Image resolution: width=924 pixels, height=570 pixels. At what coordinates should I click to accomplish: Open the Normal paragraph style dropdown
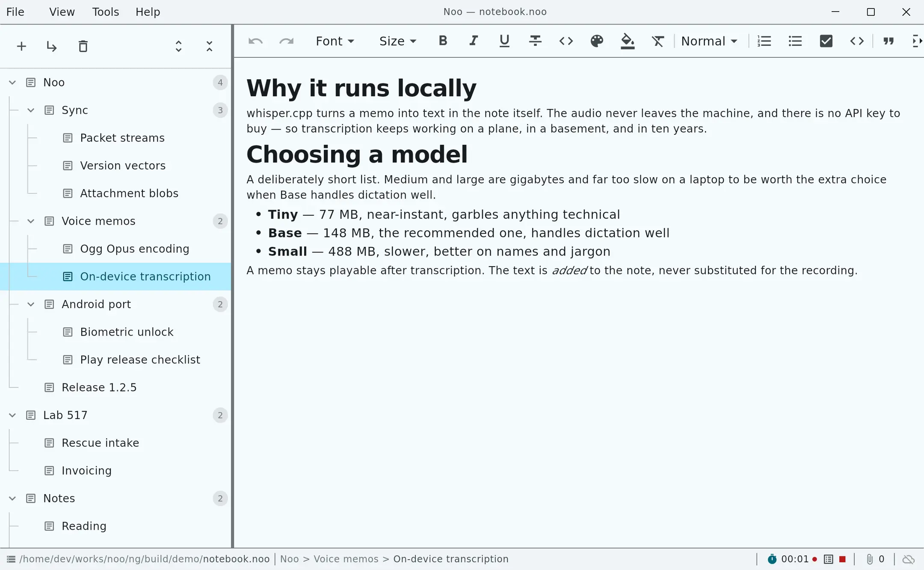click(x=709, y=41)
